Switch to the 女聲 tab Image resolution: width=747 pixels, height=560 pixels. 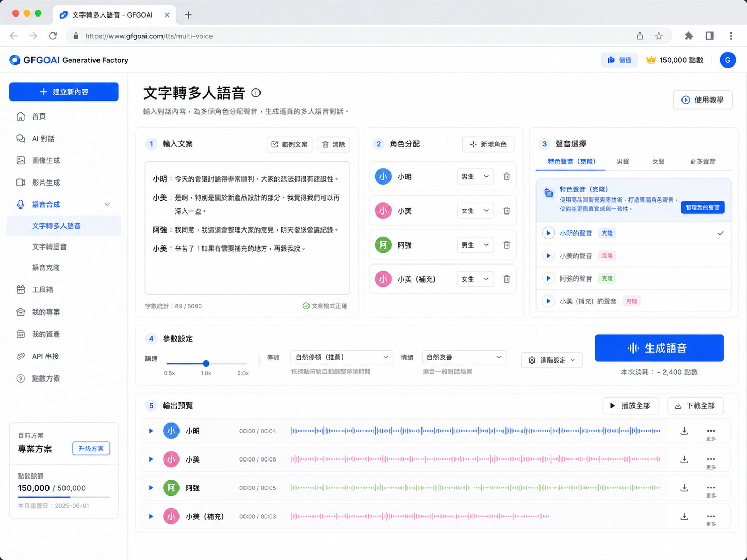point(658,161)
